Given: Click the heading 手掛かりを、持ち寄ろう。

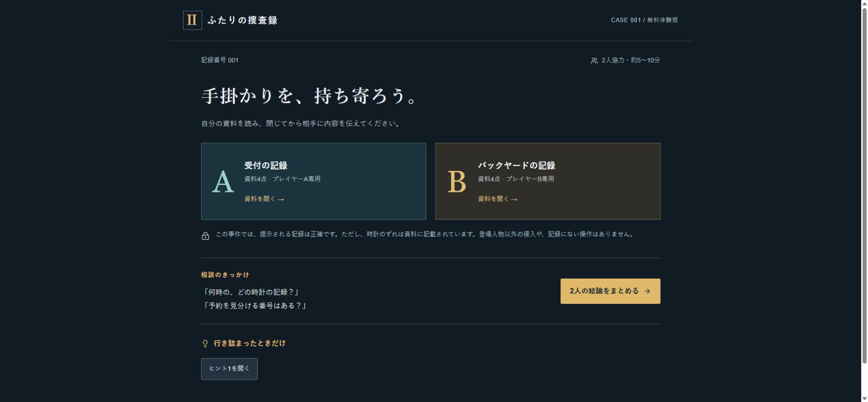Looking at the screenshot, I should tap(310, 96).
